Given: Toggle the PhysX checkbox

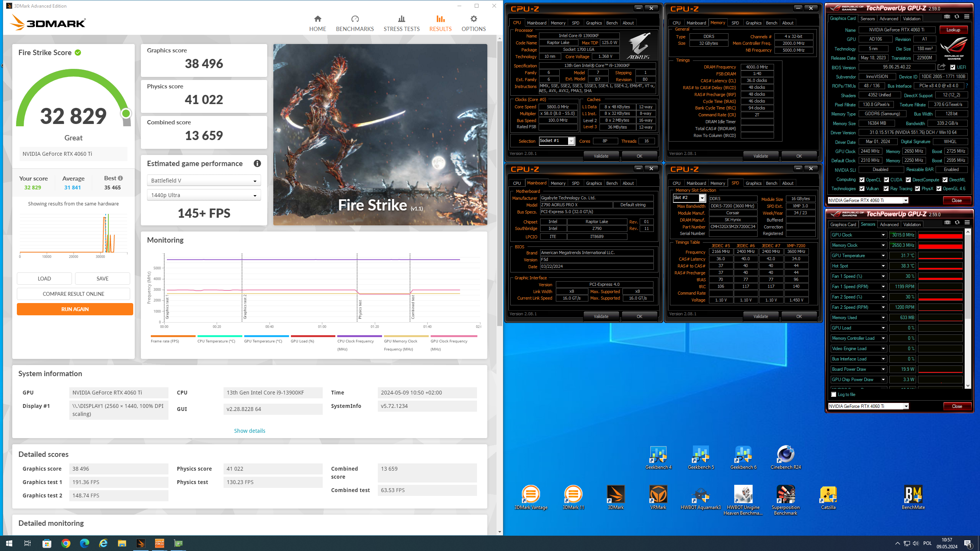Looking at the screenshot, I should pyautogui.click(x=918, y=188).
